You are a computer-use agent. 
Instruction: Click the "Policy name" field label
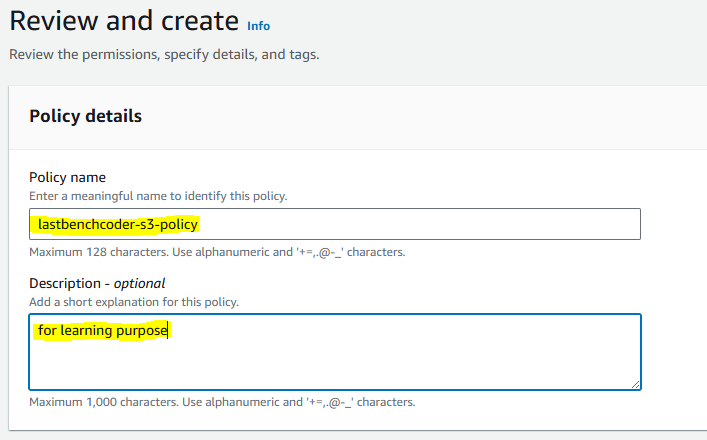tap(67, 177)
